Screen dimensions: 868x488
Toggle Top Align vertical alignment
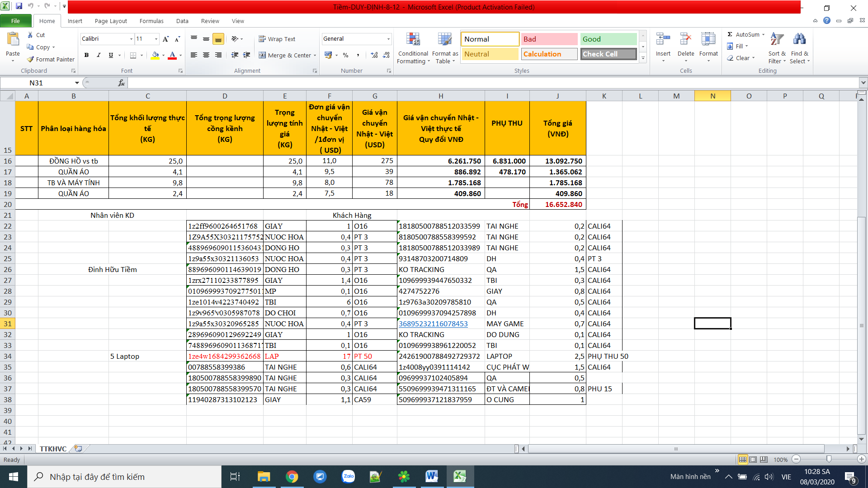tap(194, 39)
